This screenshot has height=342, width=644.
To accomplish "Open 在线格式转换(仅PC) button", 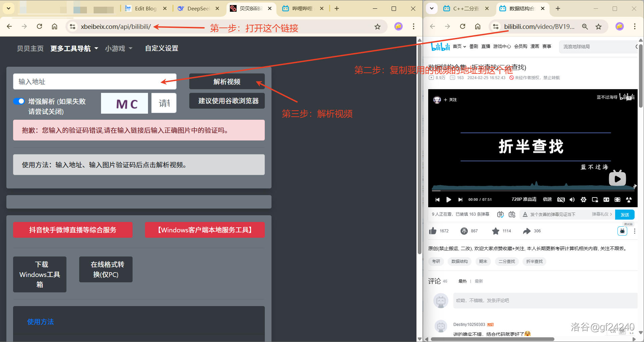I will point(106,269).
